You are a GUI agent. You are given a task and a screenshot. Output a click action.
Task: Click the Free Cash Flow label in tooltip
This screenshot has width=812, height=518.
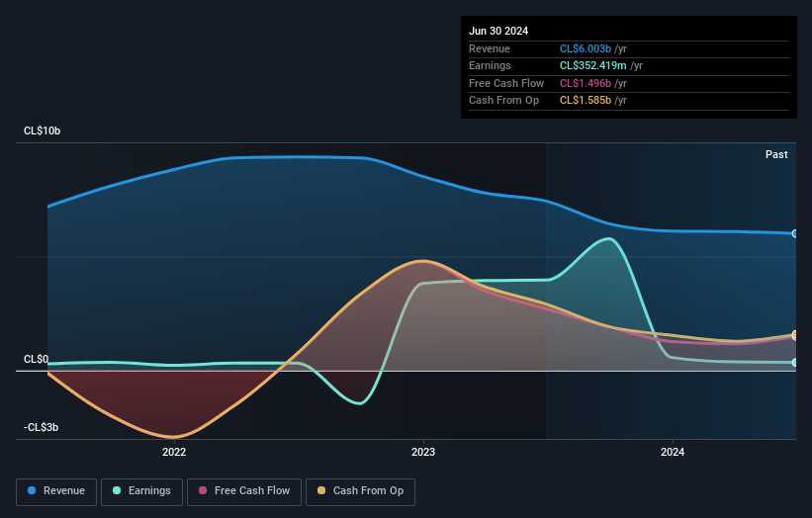click(506, 83)
